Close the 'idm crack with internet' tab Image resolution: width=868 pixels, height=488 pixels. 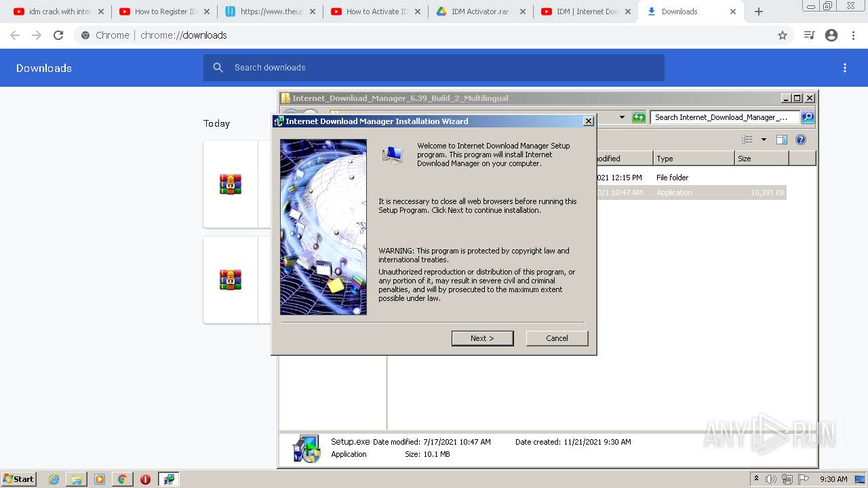[101, 12]
